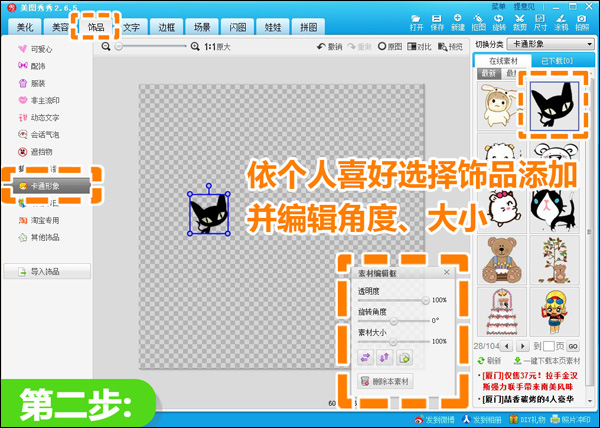
Task: Click the page number input field
Action: [x=549, y=347]
